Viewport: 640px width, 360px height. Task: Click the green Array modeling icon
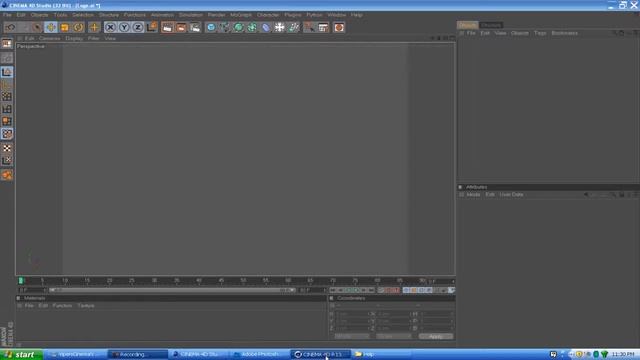coord(252,27)
